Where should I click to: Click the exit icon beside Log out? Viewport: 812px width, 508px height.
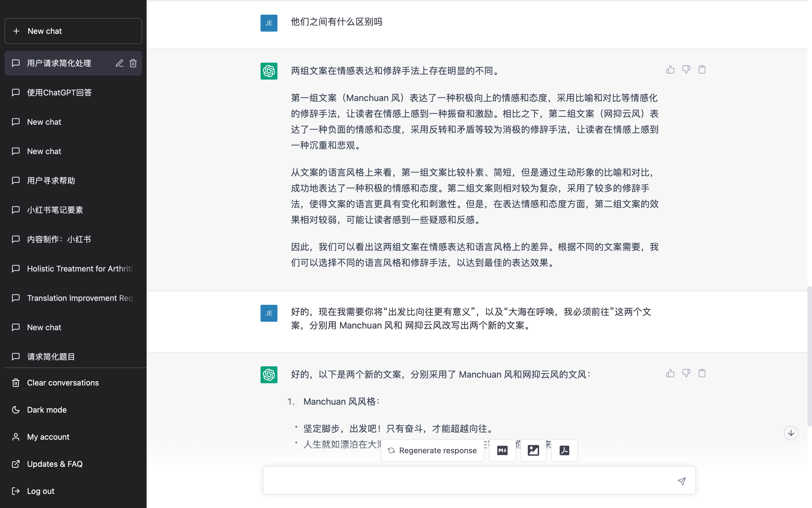tap(16, 491)
